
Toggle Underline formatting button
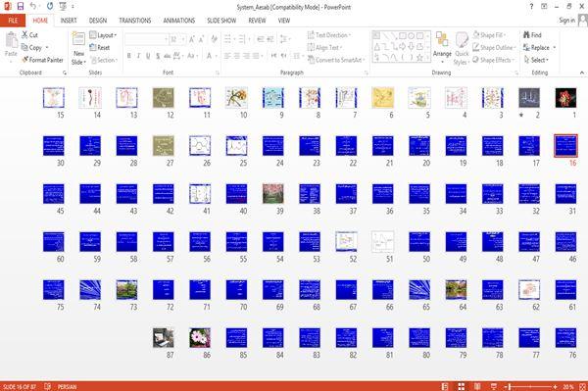148,56
